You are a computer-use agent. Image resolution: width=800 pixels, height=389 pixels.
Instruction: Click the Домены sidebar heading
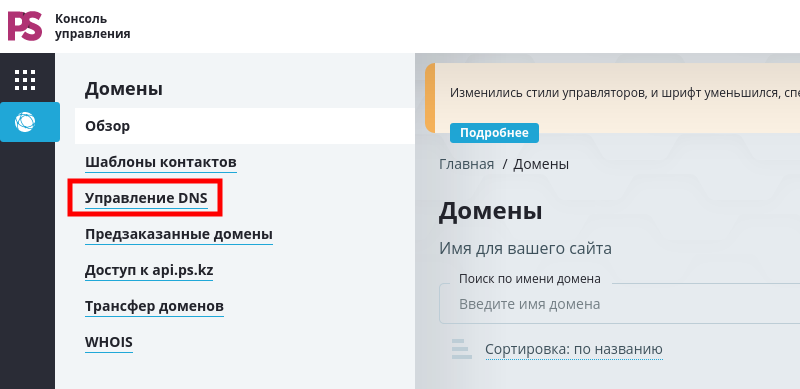[x=123, y=89]
